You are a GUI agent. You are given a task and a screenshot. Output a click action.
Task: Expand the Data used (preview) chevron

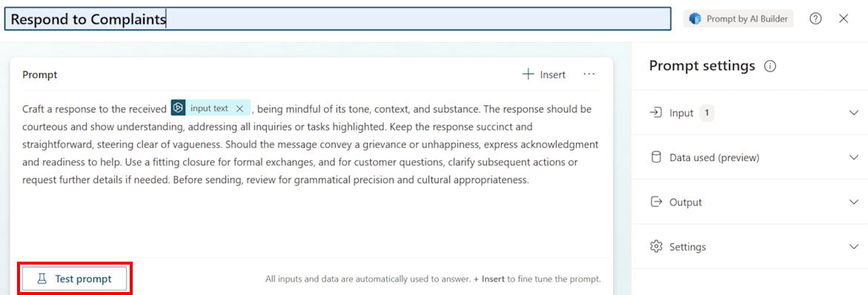(x=853, y=158)
